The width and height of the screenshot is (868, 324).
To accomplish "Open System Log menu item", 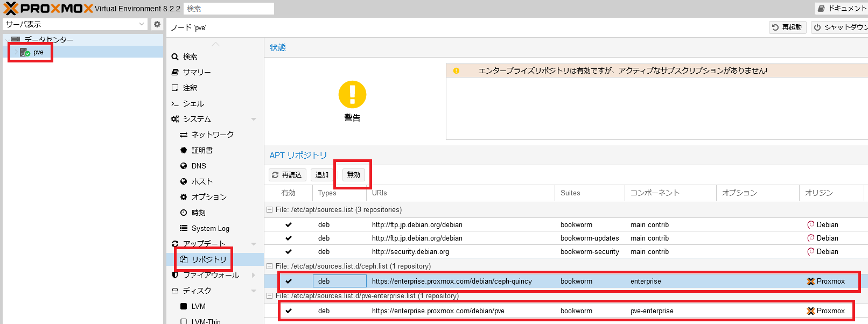I will coord(205,228).
